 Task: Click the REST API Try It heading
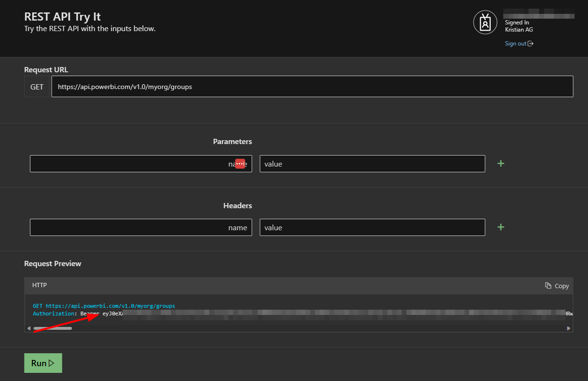click(62, 16)
